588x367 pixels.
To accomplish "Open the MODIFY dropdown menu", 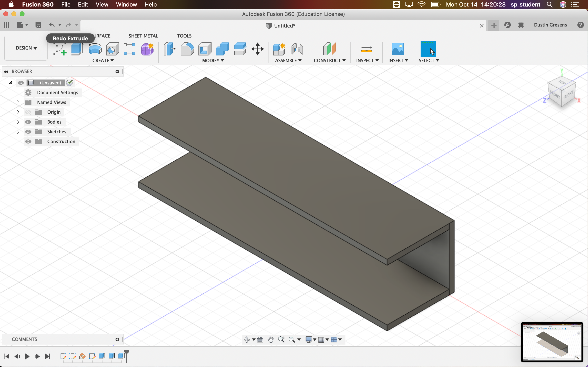I will point(213,60).
